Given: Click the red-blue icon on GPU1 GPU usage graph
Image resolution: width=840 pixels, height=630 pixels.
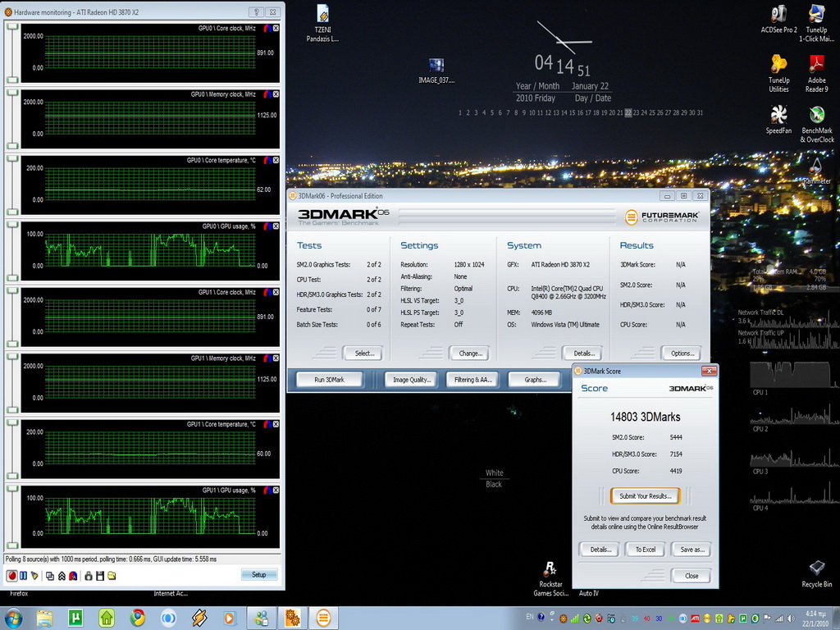Looking at the screenshot, I should [x=267, y=490].
